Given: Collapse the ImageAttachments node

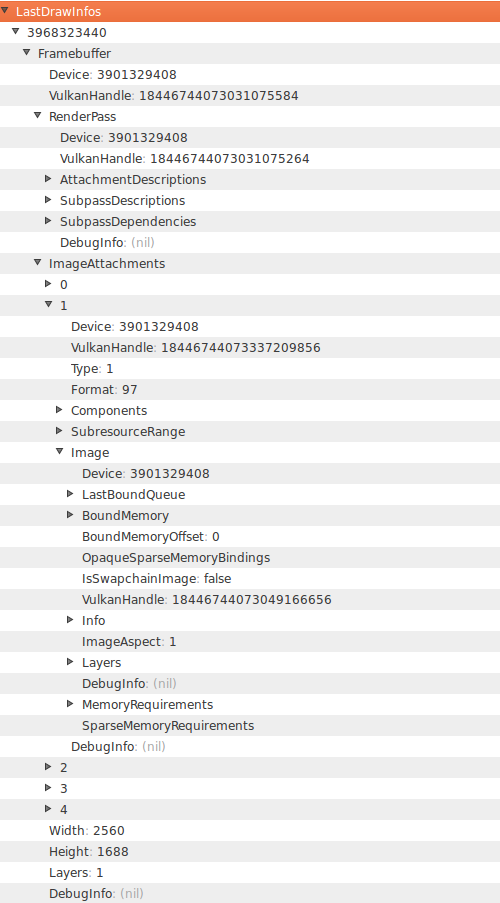Looking at the screenshot, I should tap(37, 262).
